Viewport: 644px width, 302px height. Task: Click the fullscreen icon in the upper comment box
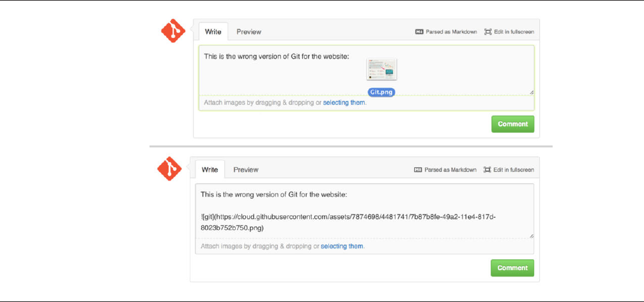[x=488, y=31]
